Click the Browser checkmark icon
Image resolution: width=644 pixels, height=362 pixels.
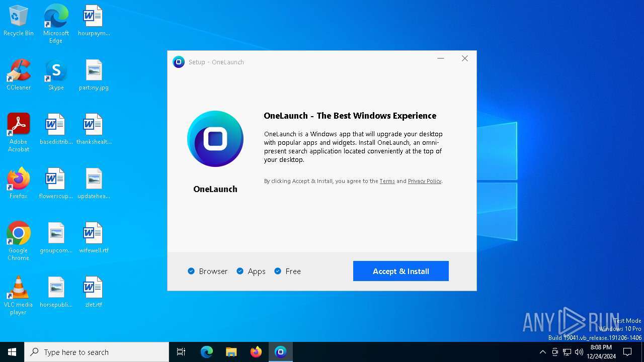(x=191, y=271)
